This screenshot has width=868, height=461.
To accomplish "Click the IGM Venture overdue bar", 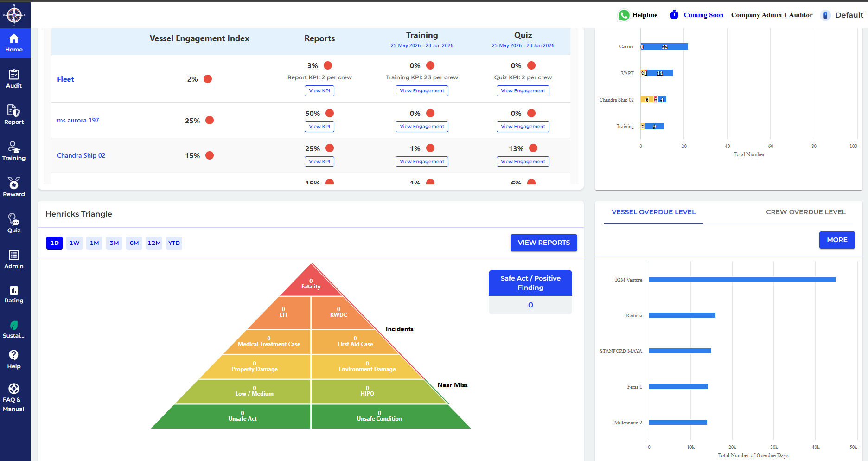I will tap(742, 280).
